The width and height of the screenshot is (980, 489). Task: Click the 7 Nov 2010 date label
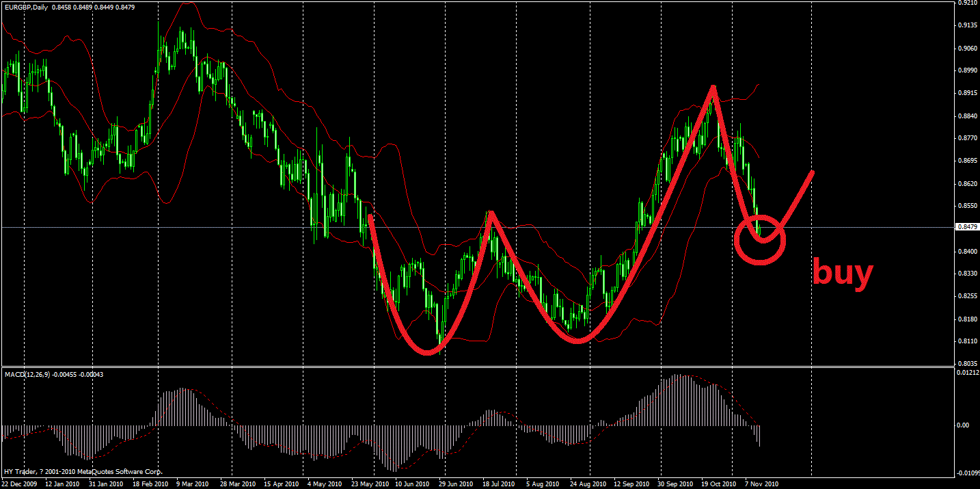(x=761, y=484)
